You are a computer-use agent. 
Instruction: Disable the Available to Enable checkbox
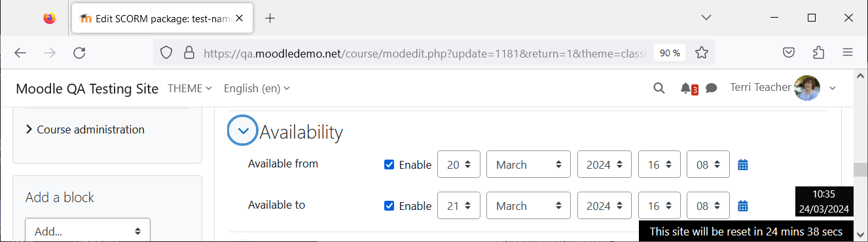pos(389,206)
